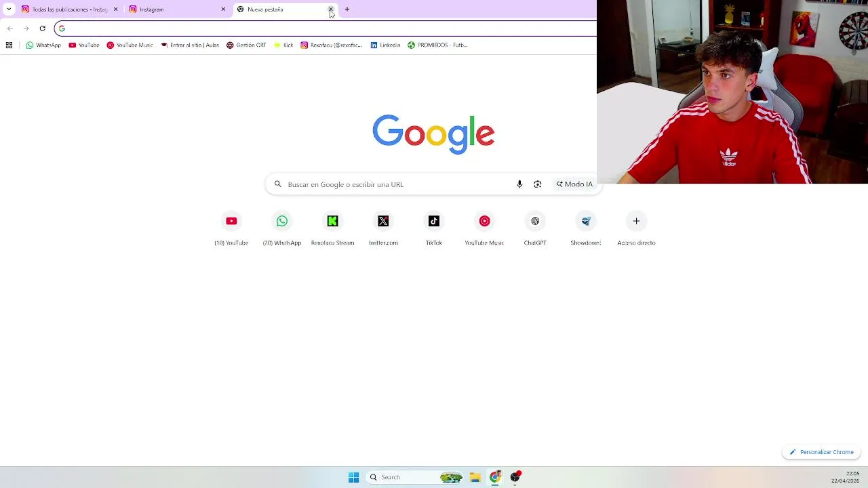Open the YouTube Music bookmark
Viewport: 868px width, 488px height.
(x=130, y=45)
